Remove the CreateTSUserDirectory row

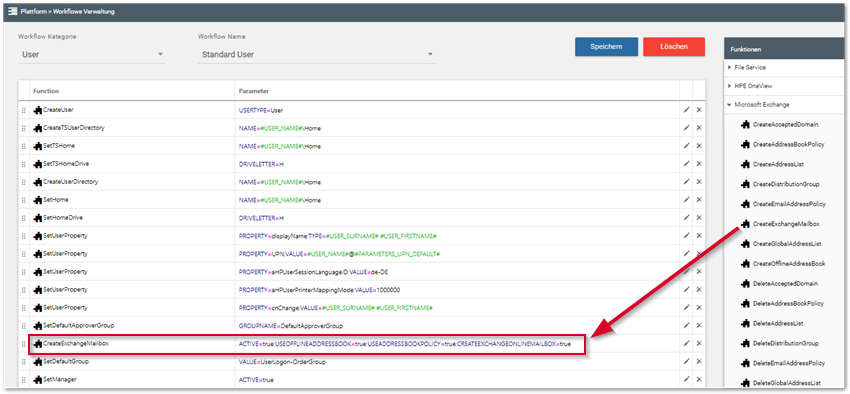click(699, 128)
